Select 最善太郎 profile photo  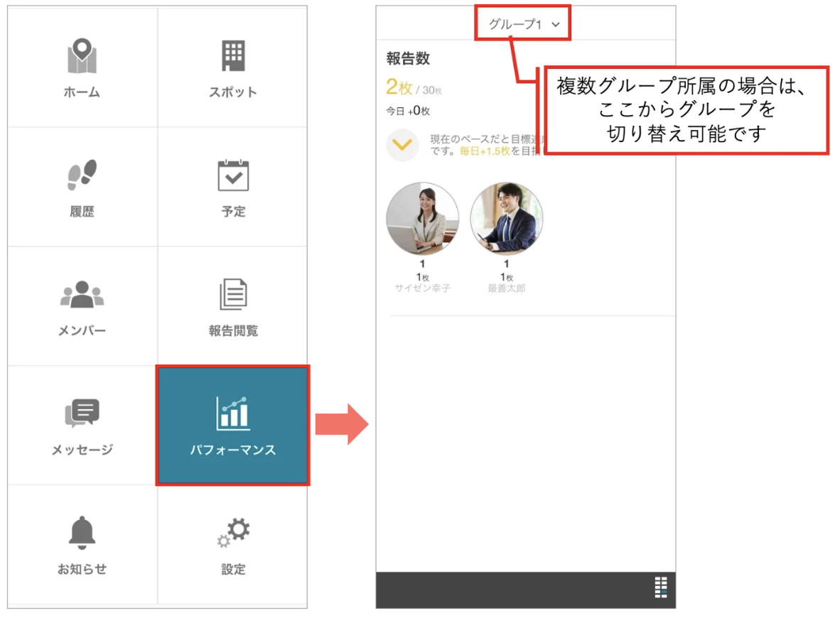click(x=506, y=219)
